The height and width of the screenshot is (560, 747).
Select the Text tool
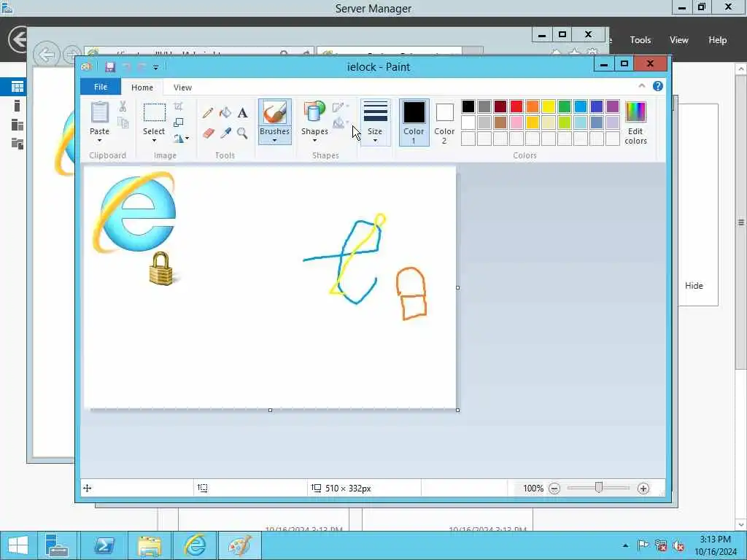pos(242,113)
